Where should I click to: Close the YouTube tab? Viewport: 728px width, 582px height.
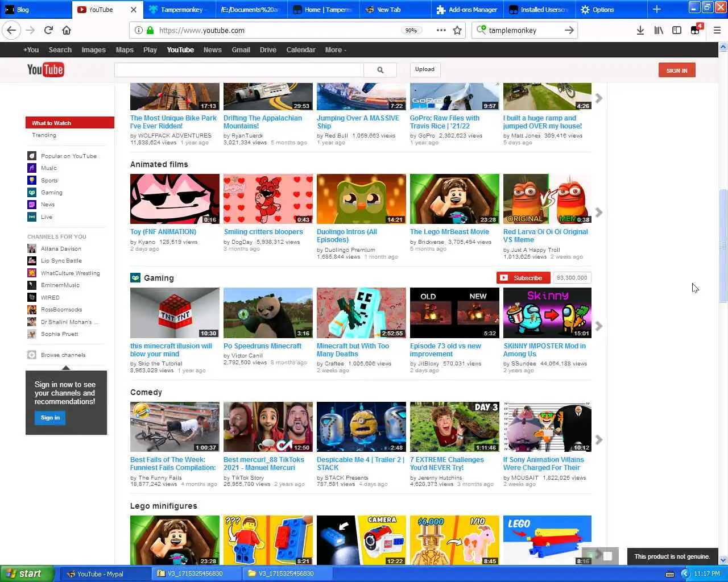134,10
